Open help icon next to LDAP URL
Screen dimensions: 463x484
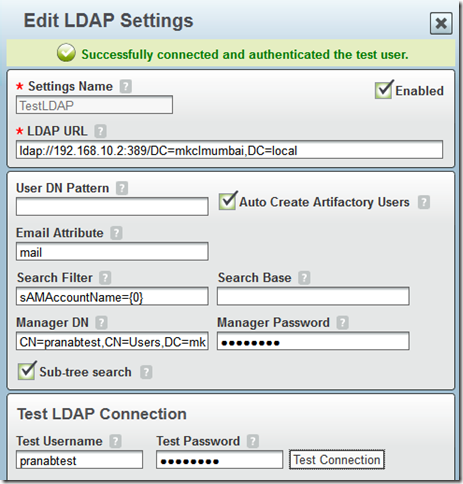pyautogui.click(x=100, y=131)
